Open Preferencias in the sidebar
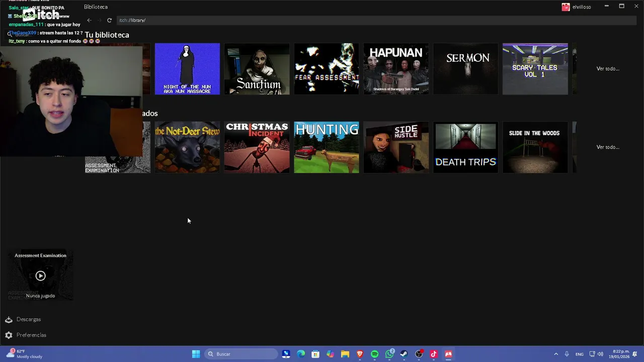The width and height of the screenshot is (644, 362). [x=31, y=335]
